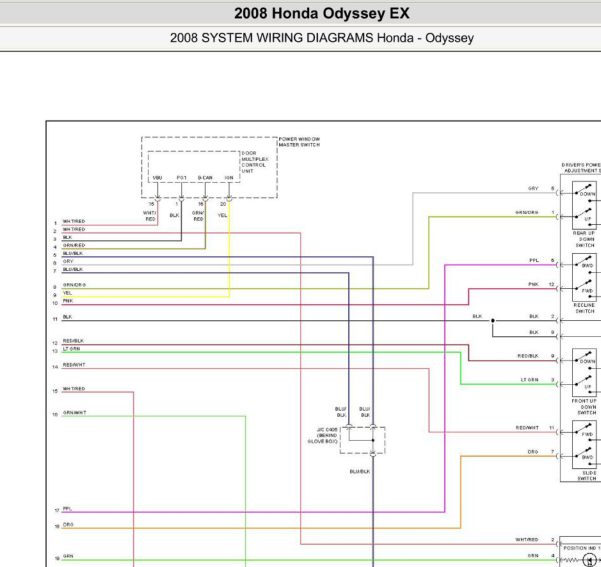601x567 pixels.
Task: Click the 'B-CAN' terminal label
Action: pos(205,178)
